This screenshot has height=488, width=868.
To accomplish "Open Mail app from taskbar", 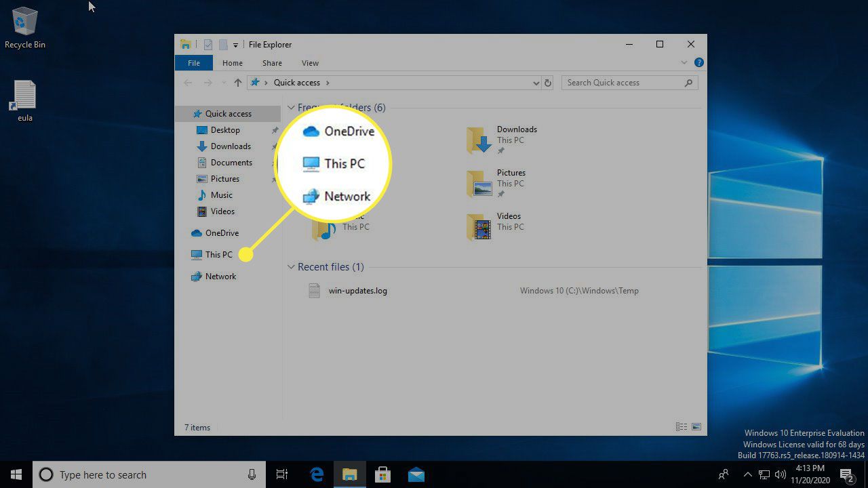I will 416,474.
